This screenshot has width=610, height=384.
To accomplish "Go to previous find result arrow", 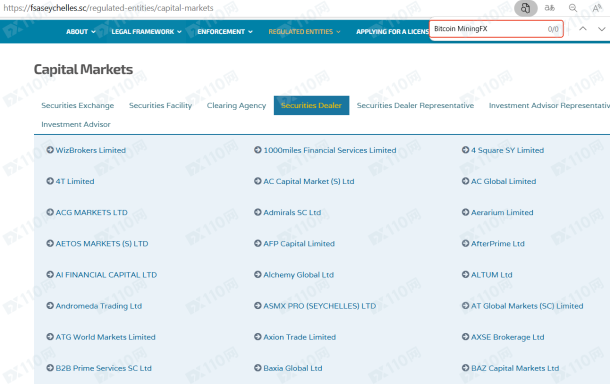I will 583,29.
